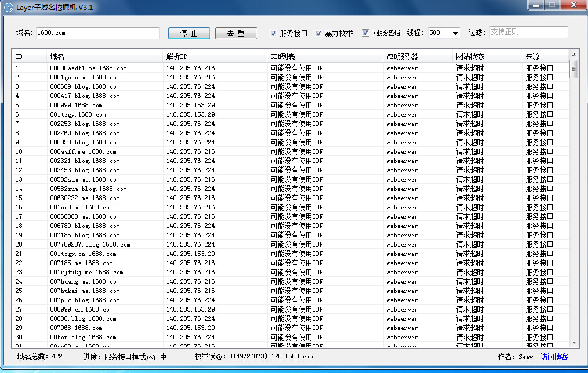The width and height of the screenshot is (588, 373).
Task: Select row 00582sum.blog.1688.com
Action: point(291,189)
